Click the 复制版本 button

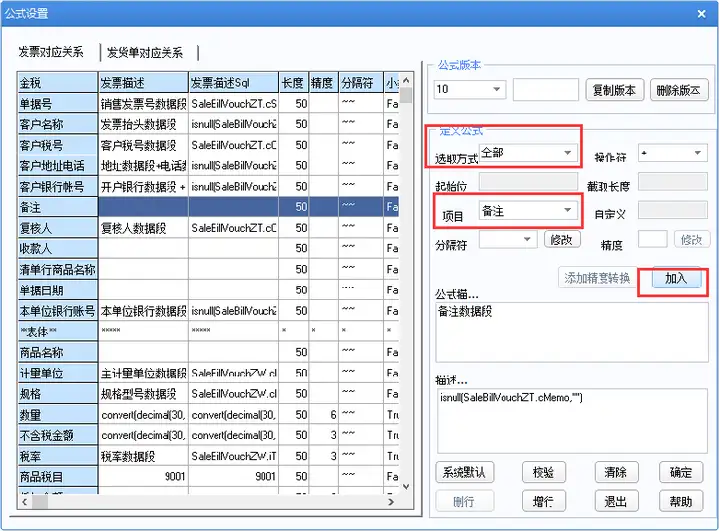614,90
